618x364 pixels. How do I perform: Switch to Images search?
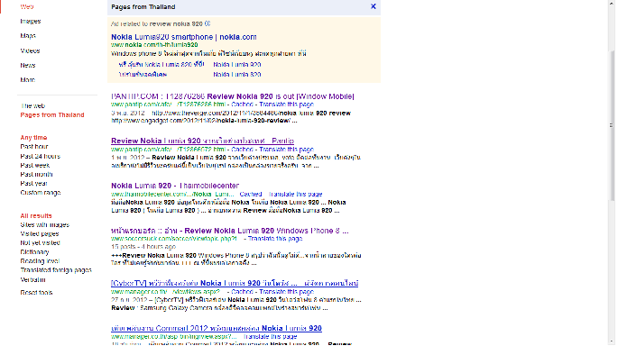coord(31,22)
